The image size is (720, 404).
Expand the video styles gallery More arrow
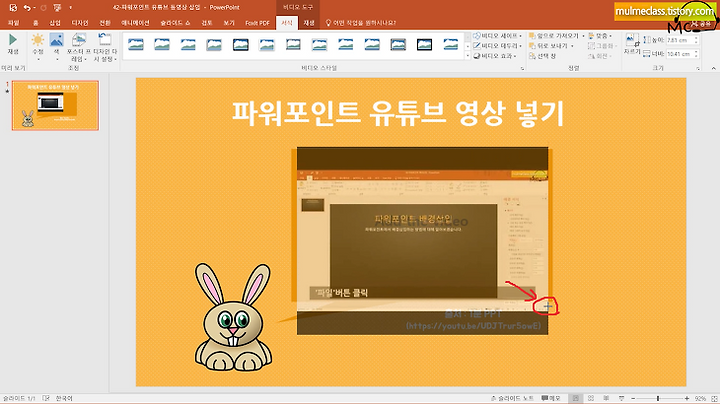point(468,56)
